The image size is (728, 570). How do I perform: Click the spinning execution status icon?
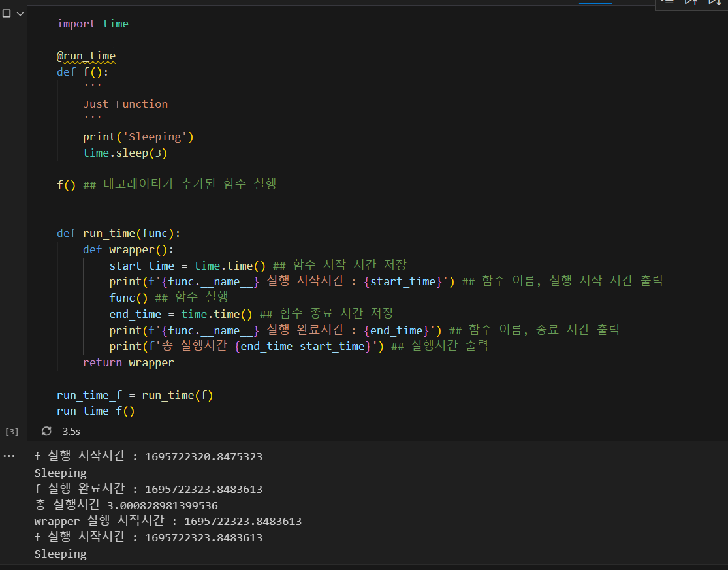click(x=46, y=431)
